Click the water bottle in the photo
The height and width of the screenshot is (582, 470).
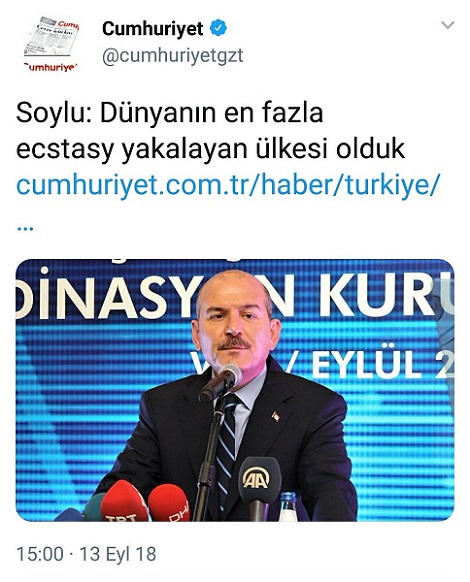(x=288, y=506)
